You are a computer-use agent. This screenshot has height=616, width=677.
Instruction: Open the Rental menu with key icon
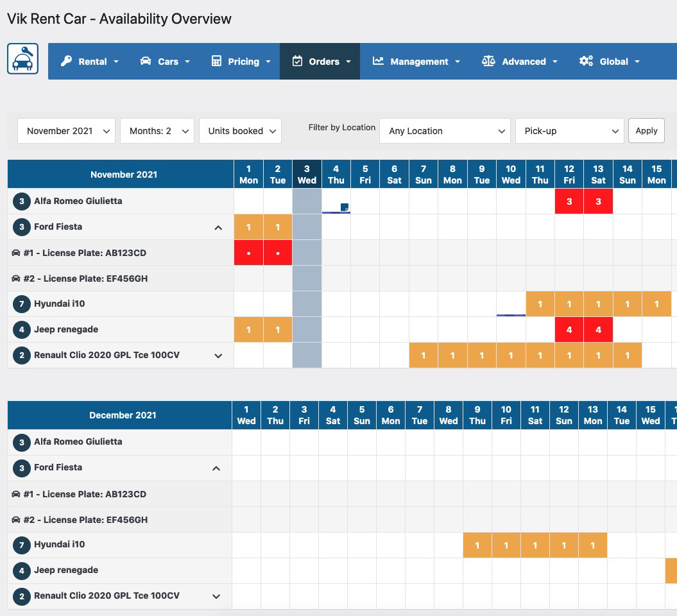(x=92, y=62)
